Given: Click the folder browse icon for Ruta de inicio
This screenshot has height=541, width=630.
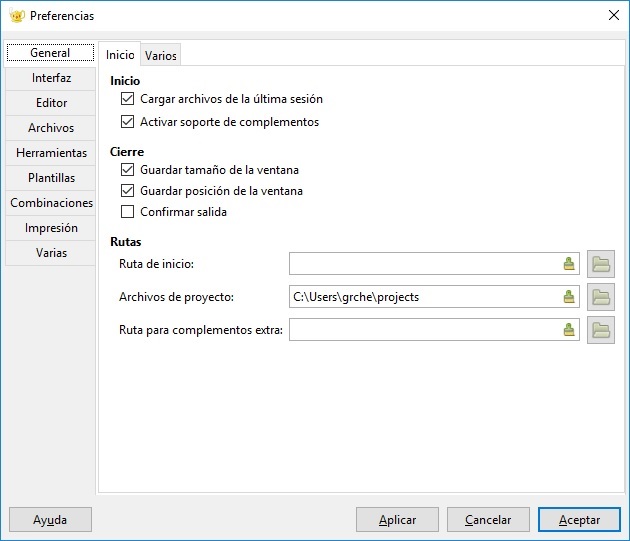Looking at the screenshot, I should (601, 264).
